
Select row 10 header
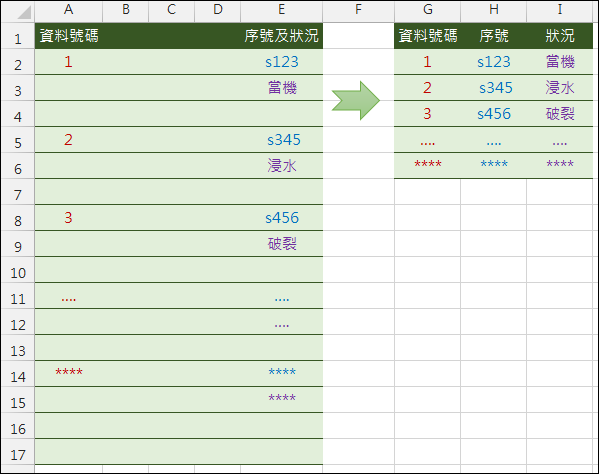(x=18, y=270)
